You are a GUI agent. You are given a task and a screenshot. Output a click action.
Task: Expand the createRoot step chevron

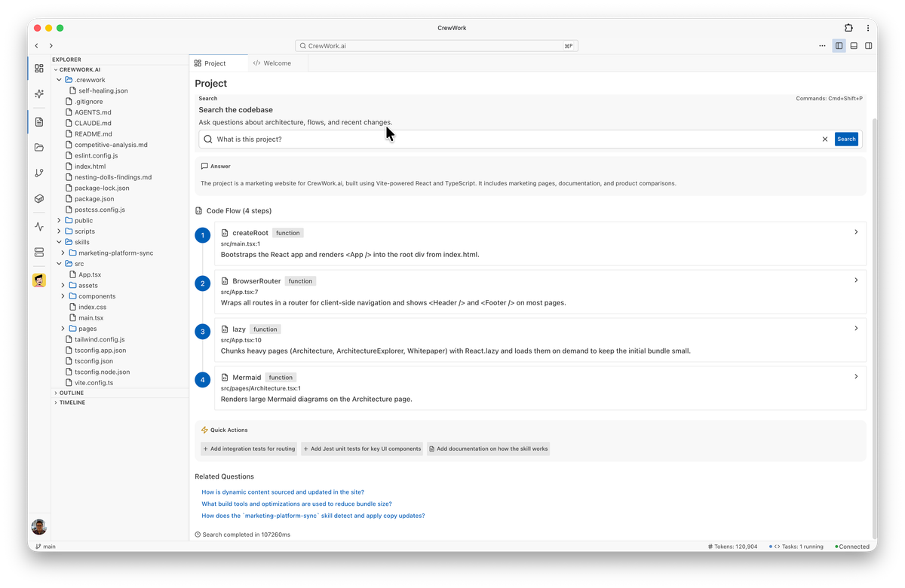coord(856,232)
